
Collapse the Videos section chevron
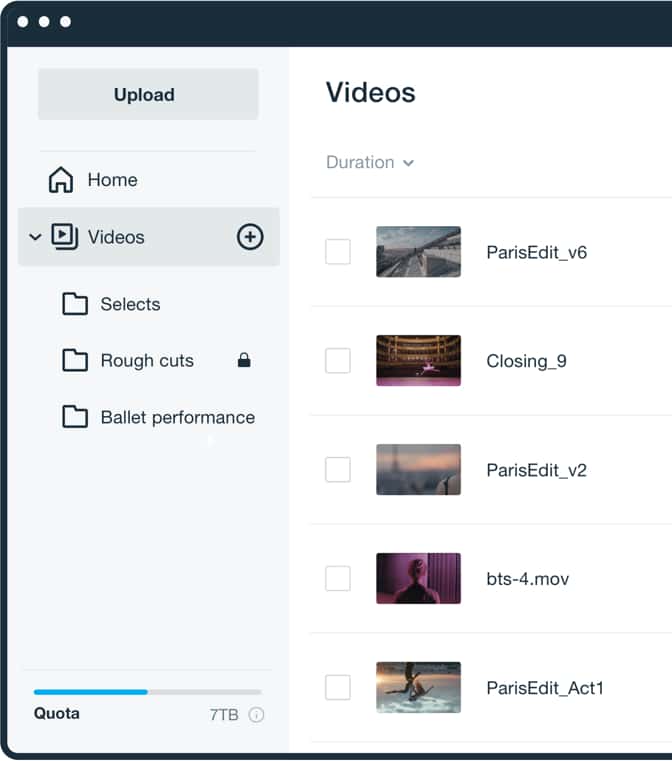(x=35, y=237)
